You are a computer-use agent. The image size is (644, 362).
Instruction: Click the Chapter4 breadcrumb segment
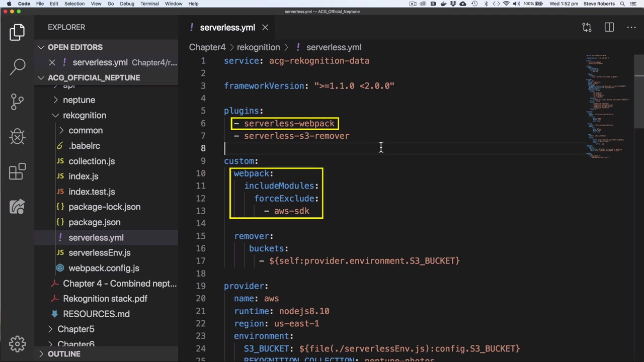[x=207, y=47]
